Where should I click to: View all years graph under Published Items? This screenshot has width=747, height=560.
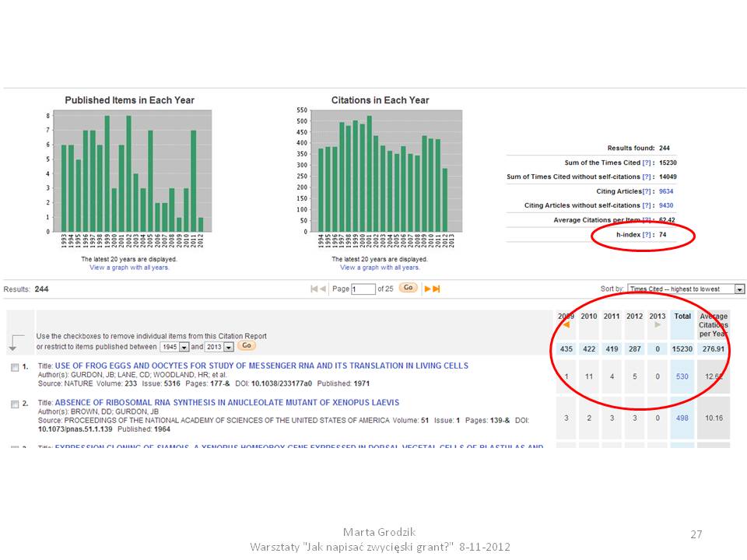click(129, 268)
